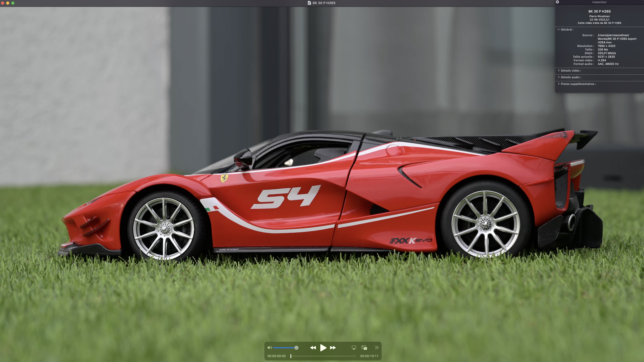
Task: Click the volume slider knob
Action: [x=296, y=348]
